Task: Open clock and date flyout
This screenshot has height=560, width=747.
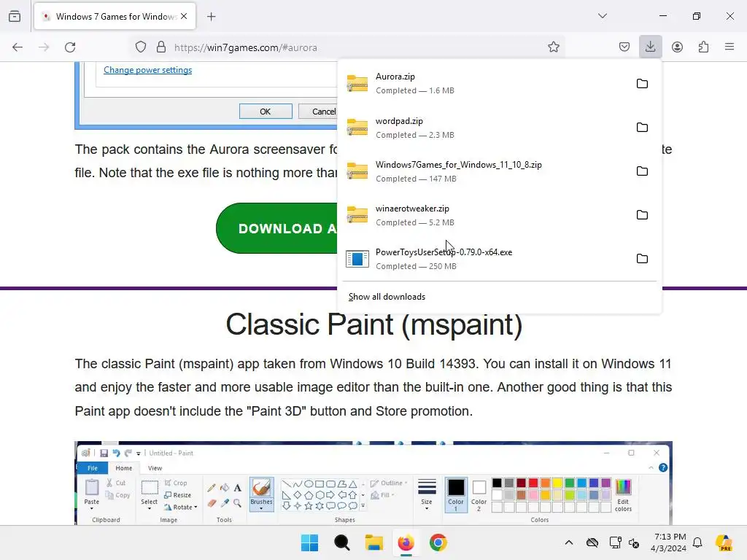Action: (668, 542)
